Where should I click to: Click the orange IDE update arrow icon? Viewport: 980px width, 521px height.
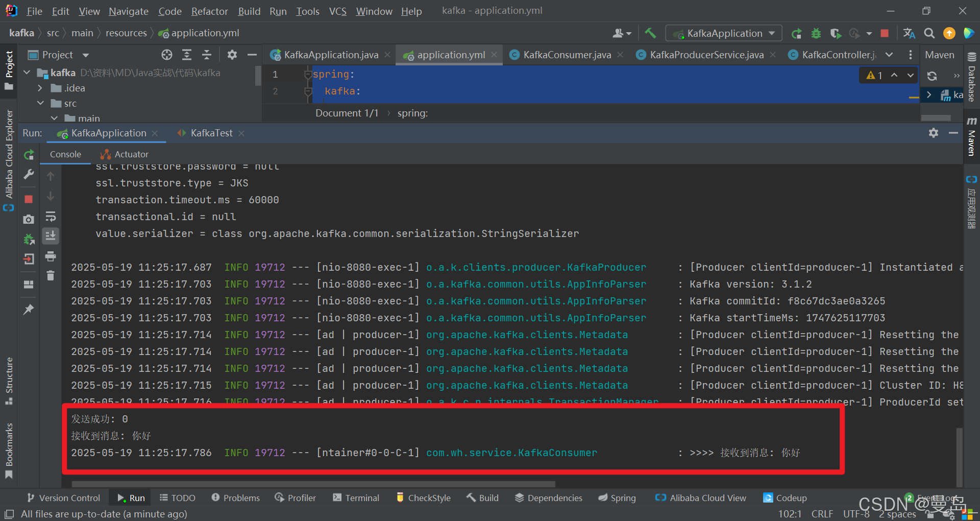click(949, 34)
